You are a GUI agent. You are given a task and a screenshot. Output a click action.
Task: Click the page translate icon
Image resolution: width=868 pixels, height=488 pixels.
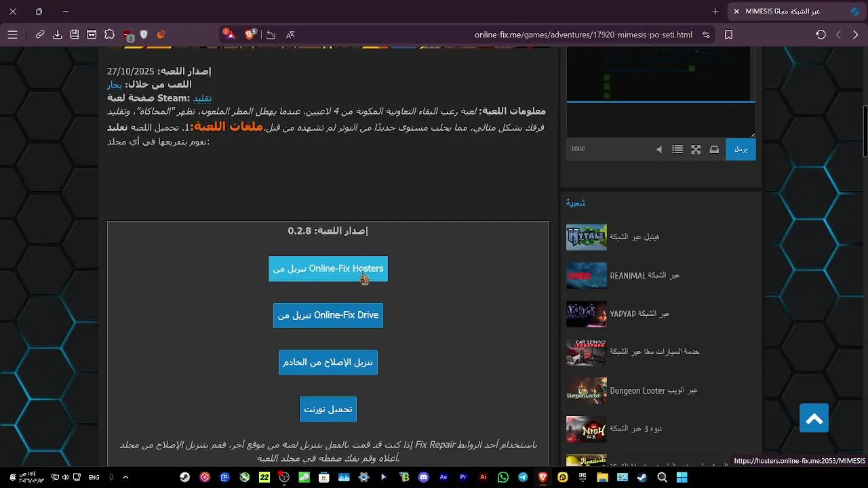[x=290, y=35]
